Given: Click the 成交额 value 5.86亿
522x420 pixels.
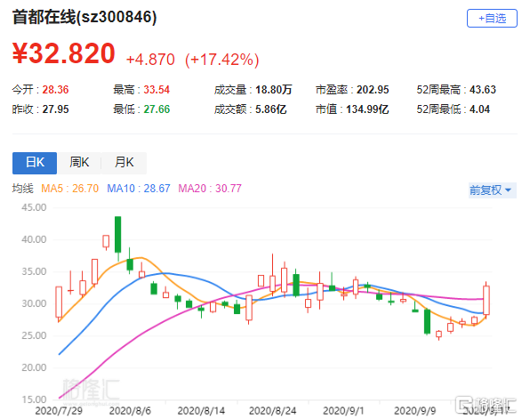Looking at the screenshot, I should (271, 109).
